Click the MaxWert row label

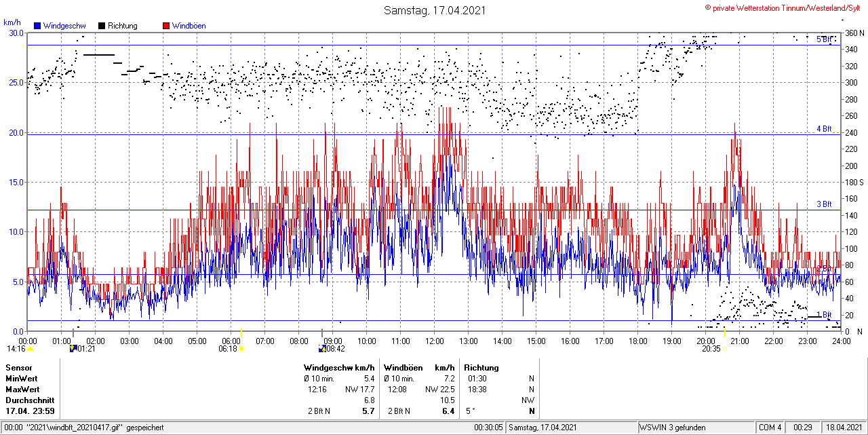(x=23, y=390)
